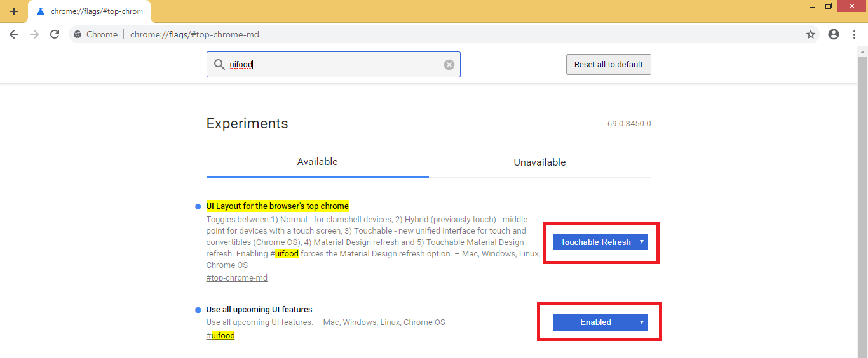Image resolution: width=868 pixels, height=358 pixels.
Task: Open a new tab with the plus button
Action: (14, 11)
